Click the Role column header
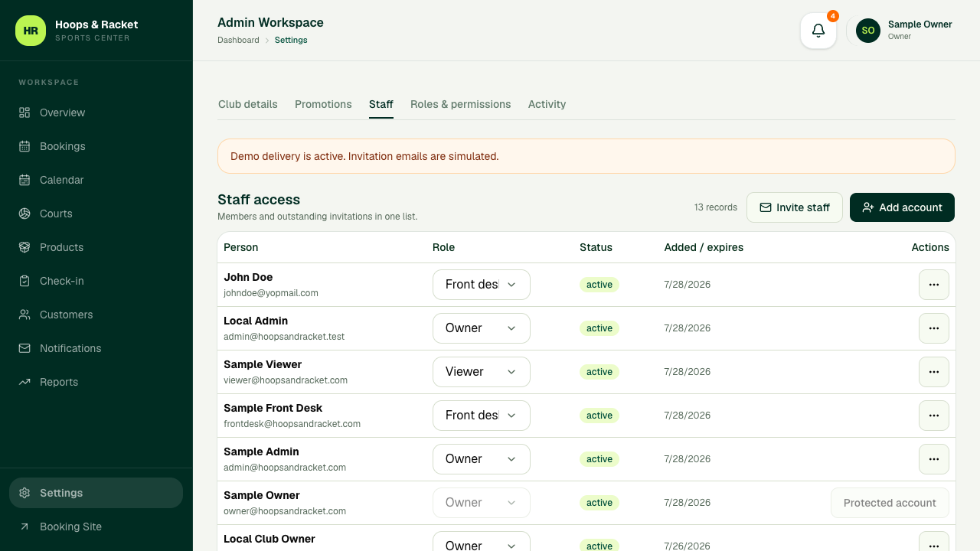The width and height of the screenshot is (980, 551). [x=443, y=247]
